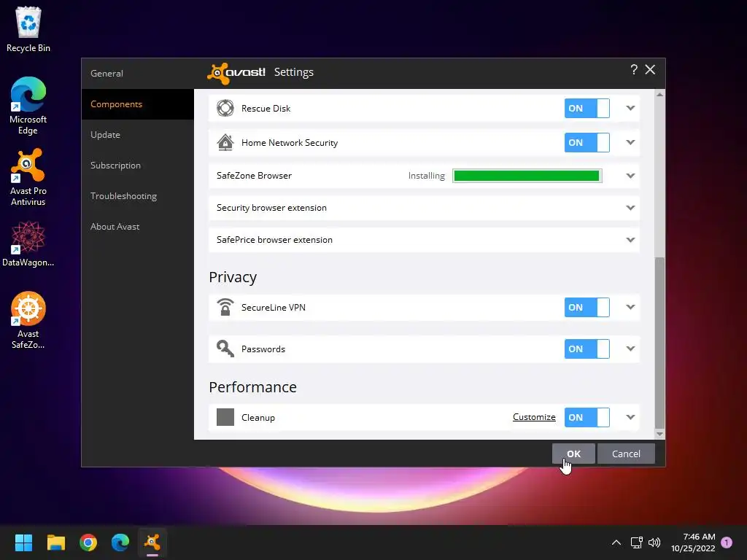
Task: Select Update settings tab
Action: 138,135
